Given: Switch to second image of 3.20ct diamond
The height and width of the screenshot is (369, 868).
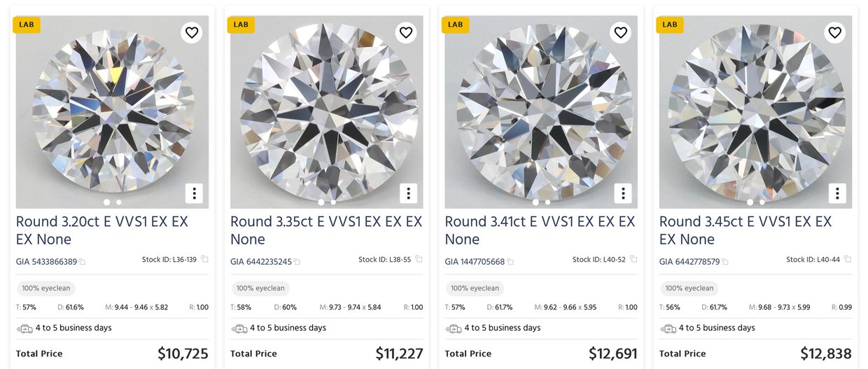Looking at the screenshot, I should 119,202.
